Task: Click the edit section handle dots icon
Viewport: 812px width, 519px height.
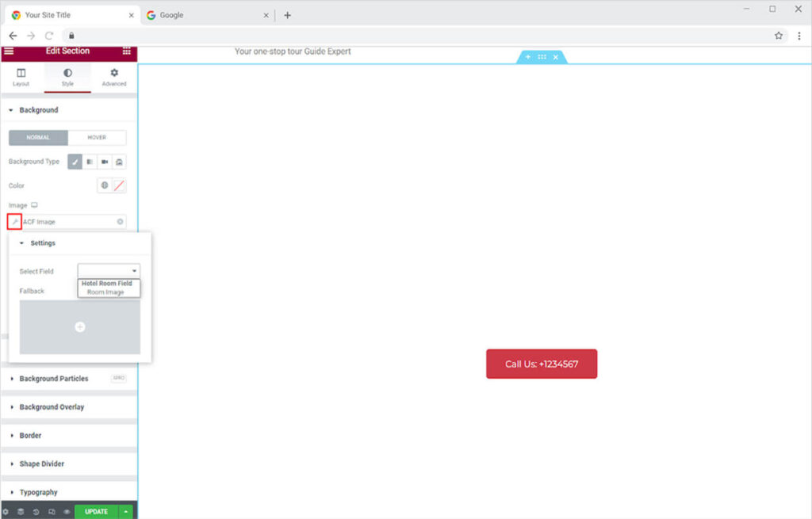Action: point(542,57)
